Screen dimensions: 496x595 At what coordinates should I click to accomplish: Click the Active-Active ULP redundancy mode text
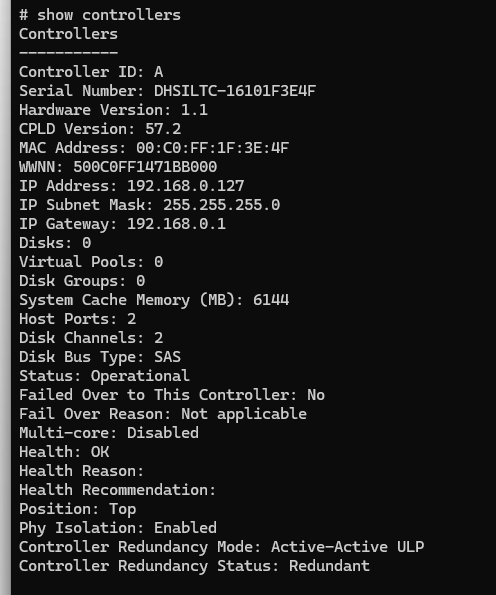348,547
